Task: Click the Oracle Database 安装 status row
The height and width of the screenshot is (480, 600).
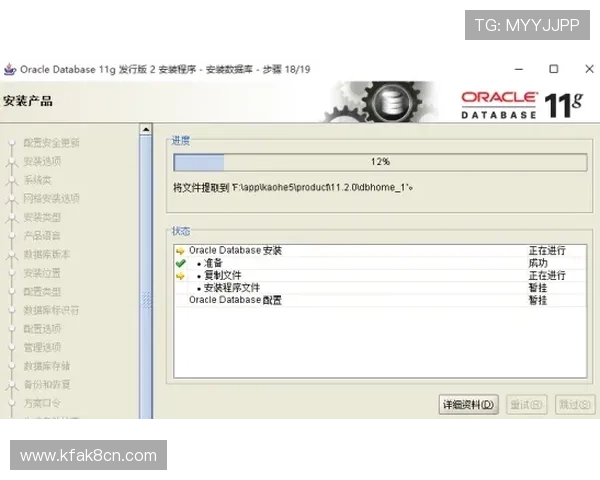Action: [380, 251]
